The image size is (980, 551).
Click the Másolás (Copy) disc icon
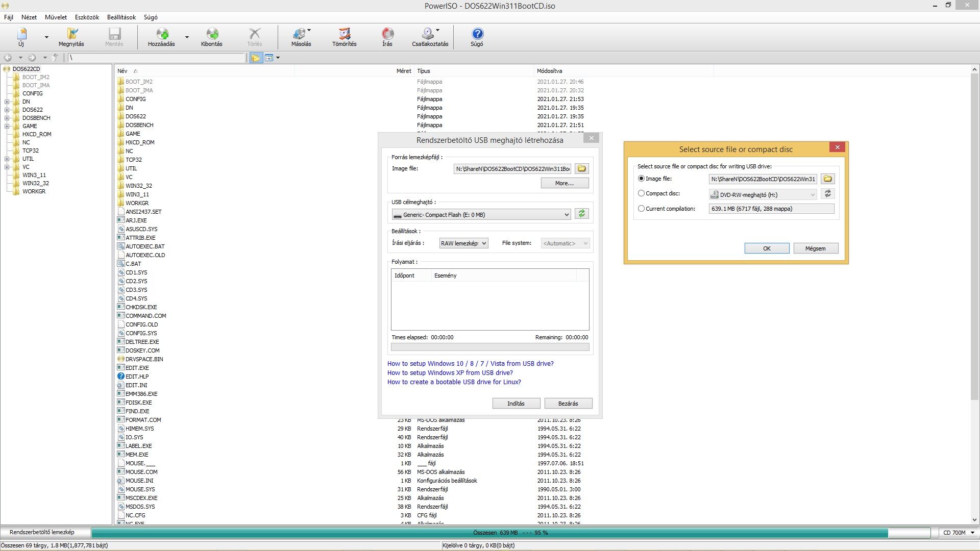point(300,34)
